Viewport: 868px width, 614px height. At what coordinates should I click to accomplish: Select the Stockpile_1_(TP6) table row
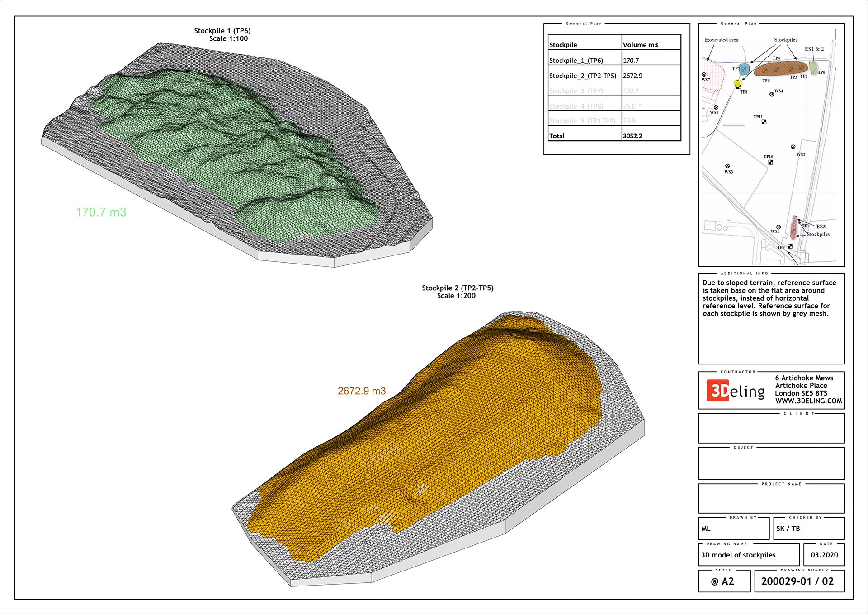tap(576, 61)
